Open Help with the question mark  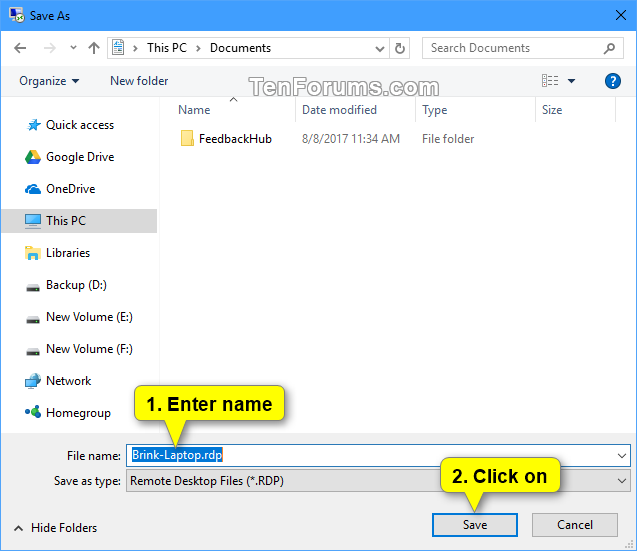612,81
